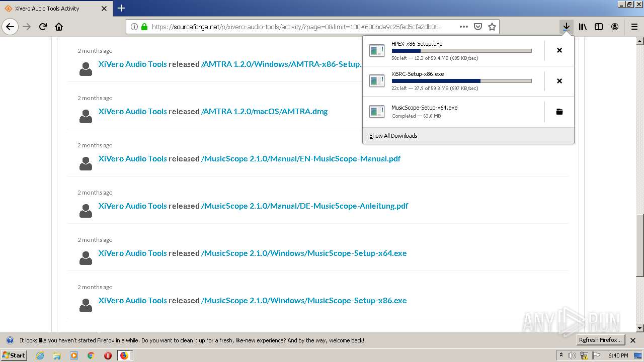Open a new tab with plus
The image size is (644, 362).
point(121,8)
